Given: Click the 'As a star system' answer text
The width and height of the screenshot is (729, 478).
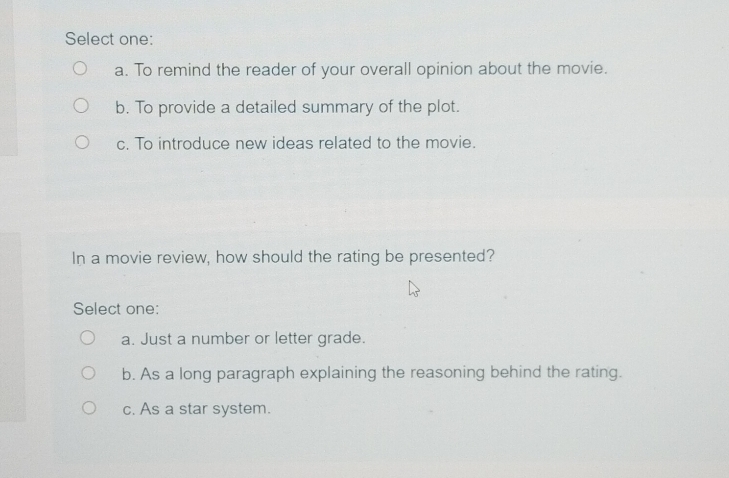Looking at the screenshot, I should click(x=196, y=409).
